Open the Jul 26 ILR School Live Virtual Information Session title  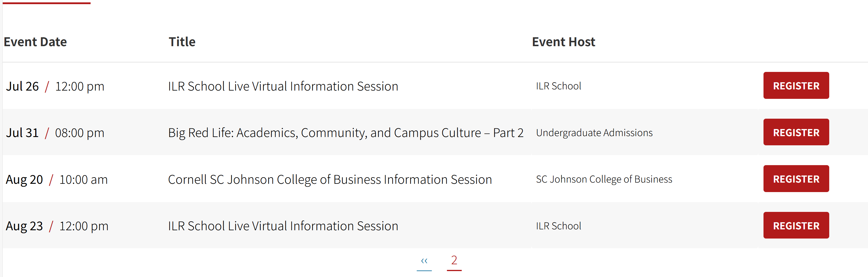283,86
